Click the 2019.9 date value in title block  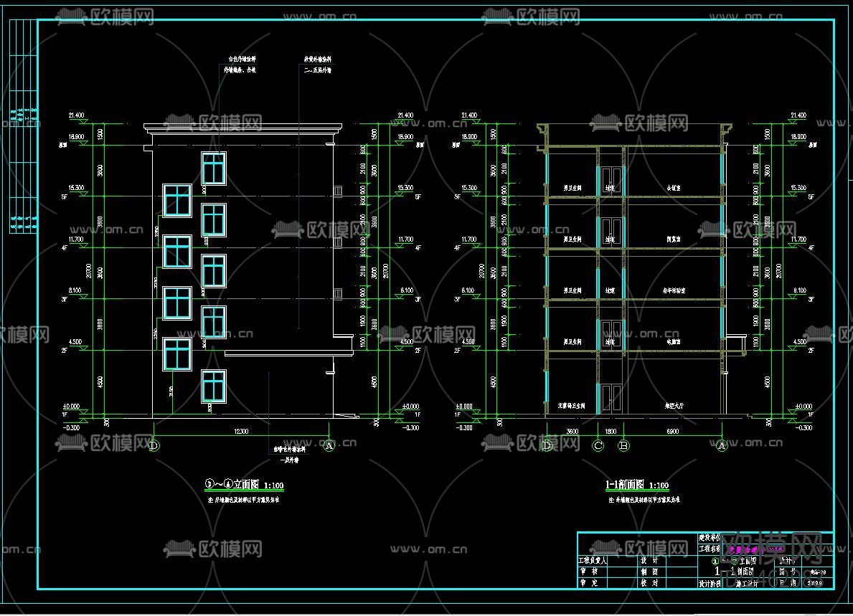coord(815,583)
